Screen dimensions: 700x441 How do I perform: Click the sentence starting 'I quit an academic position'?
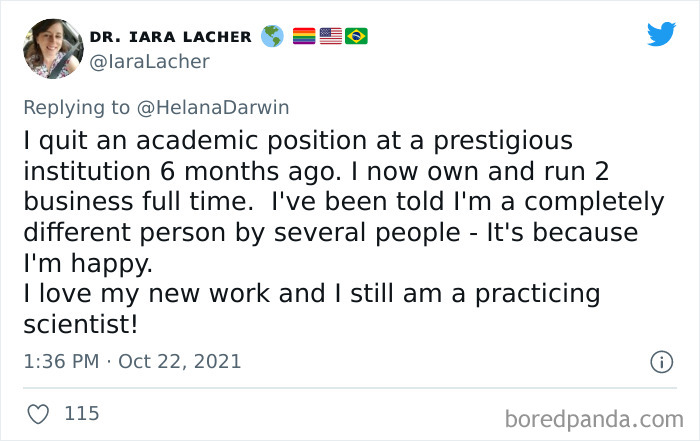(297, 139)
